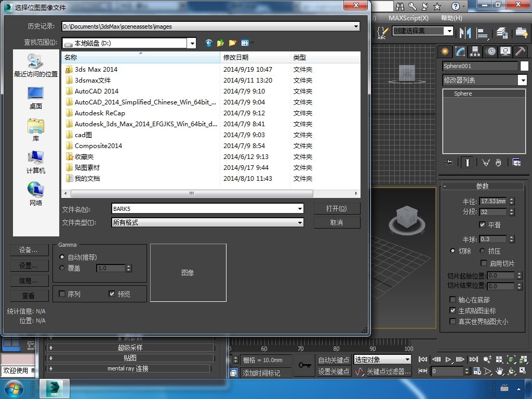Image resolution: width=532 pixels, height=399 pixels.
Task: Select the 挤压 radio button
Action: pyautogui.click(x=482, y=251)
